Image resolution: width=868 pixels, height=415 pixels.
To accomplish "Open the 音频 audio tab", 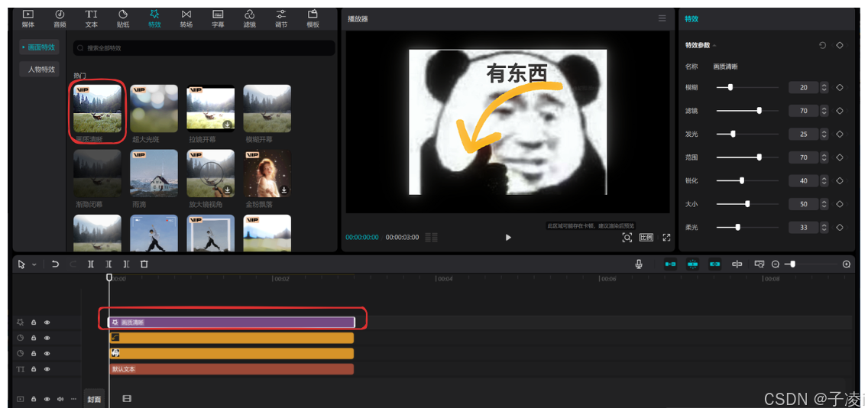I will click(60, 18).
